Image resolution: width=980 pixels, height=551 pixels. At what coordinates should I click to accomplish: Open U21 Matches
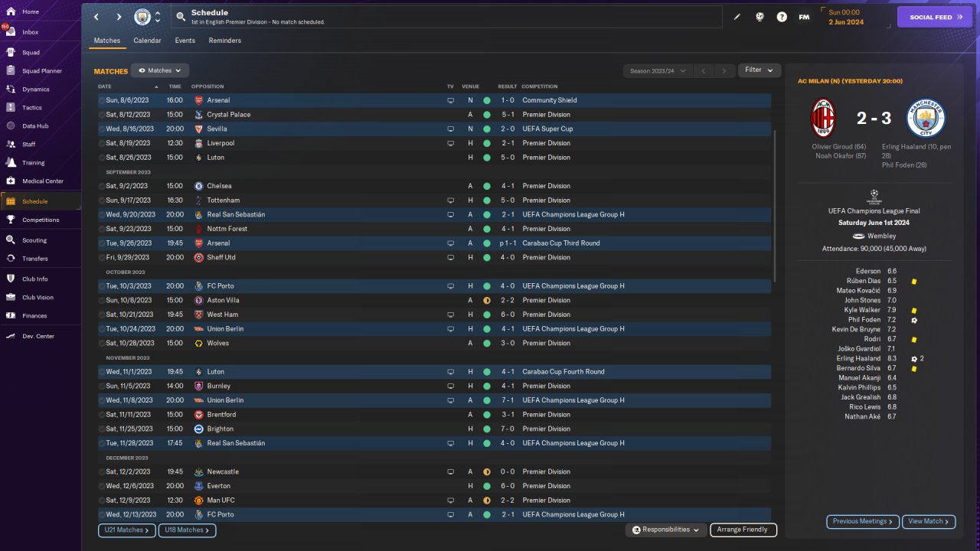coord(126,530)
